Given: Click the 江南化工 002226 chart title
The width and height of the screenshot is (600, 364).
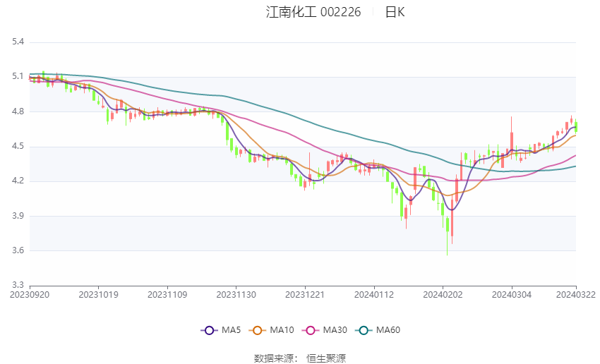Looking at the screenshot, I should [x=313, y=12].
